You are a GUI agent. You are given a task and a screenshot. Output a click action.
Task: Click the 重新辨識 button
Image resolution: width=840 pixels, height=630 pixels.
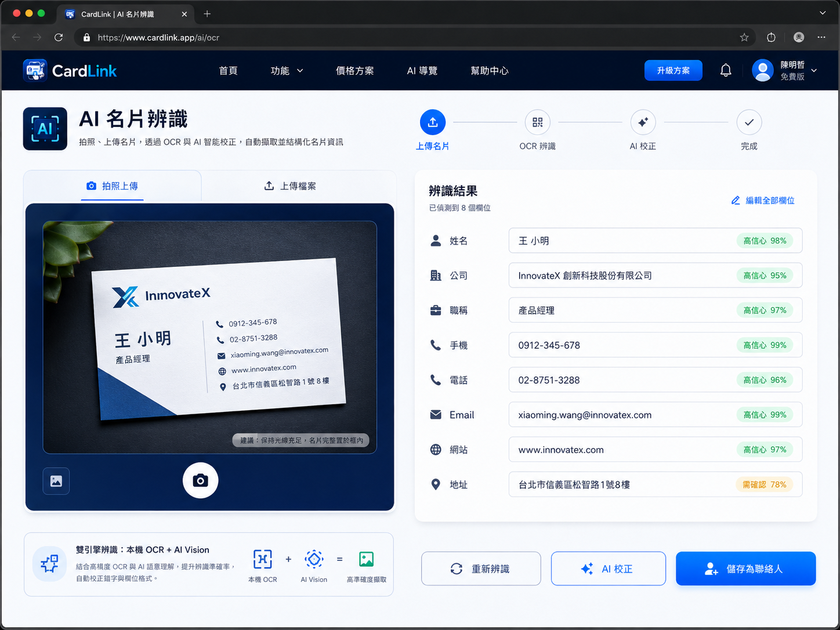coord(481,569)
